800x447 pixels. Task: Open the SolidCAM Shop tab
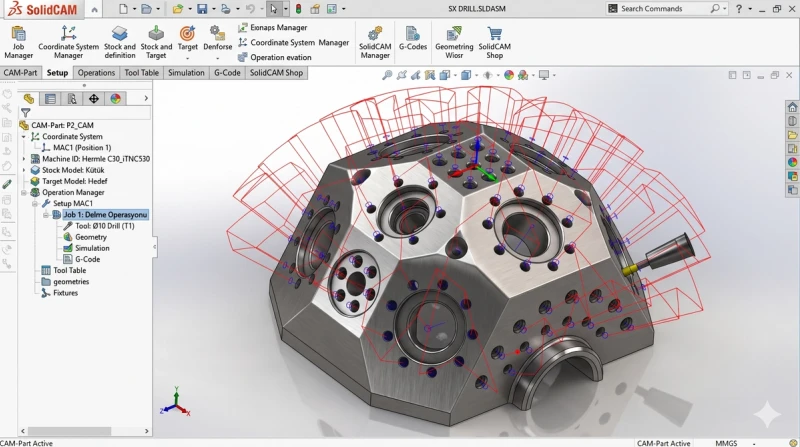276,72
